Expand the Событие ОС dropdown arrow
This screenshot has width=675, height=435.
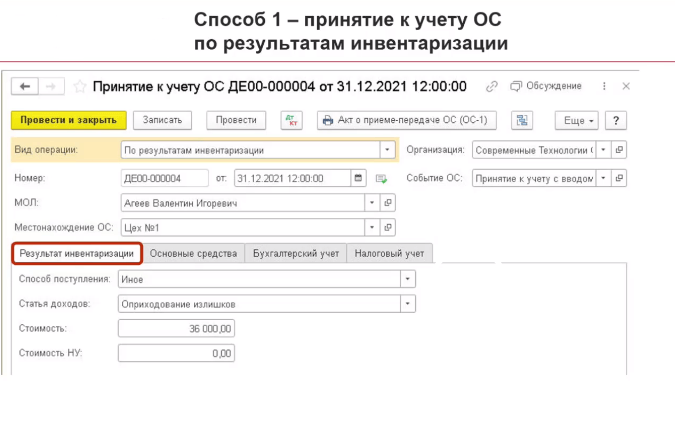[603, 178]
